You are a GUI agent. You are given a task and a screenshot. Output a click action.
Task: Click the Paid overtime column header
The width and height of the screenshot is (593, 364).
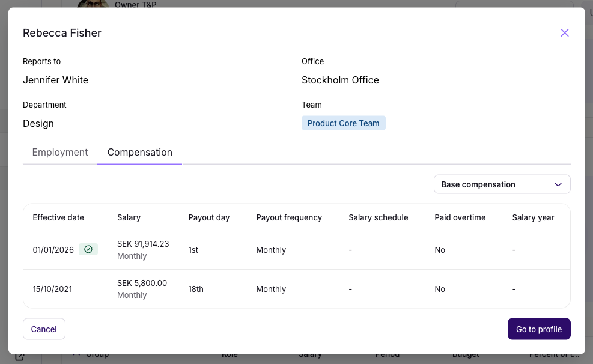click(460, 217)
